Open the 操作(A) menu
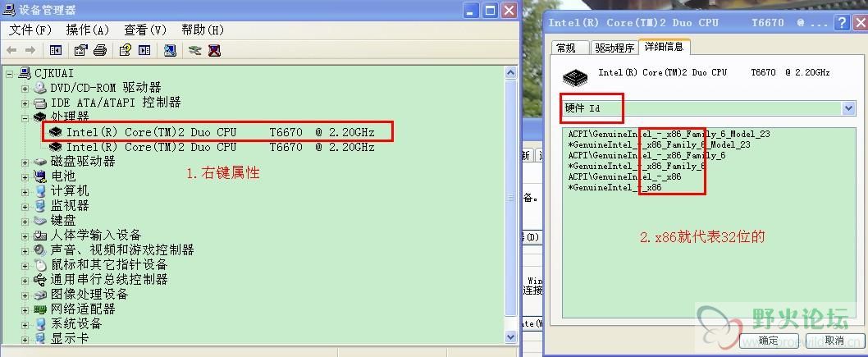 coord(88,30)
